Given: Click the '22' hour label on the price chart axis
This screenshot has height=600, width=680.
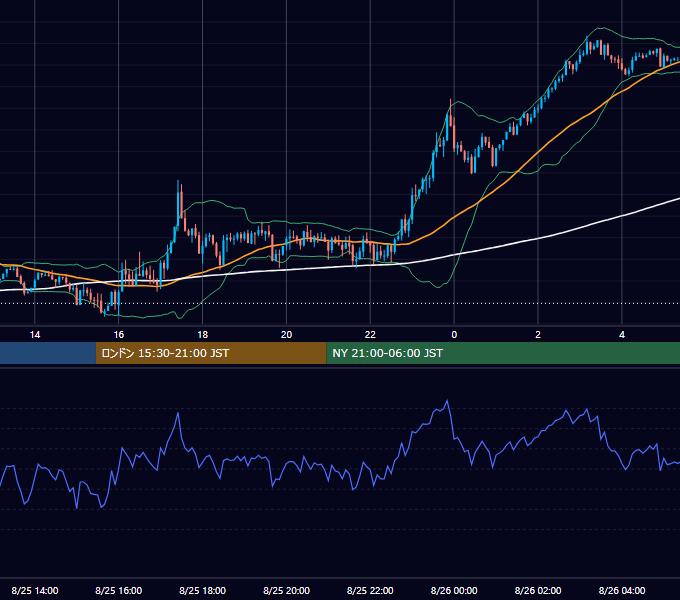Looking at the screenshot, I should (x=370, y=335).
